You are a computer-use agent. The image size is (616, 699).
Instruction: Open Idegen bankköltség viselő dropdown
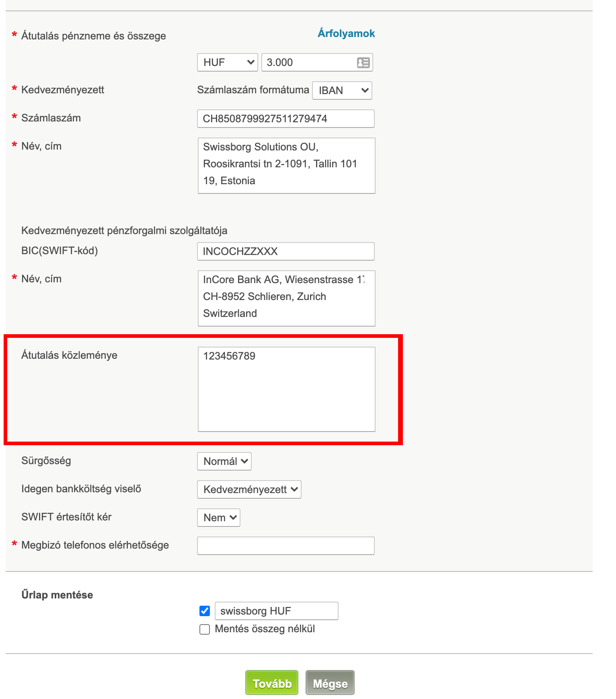(x=249, y=489)
